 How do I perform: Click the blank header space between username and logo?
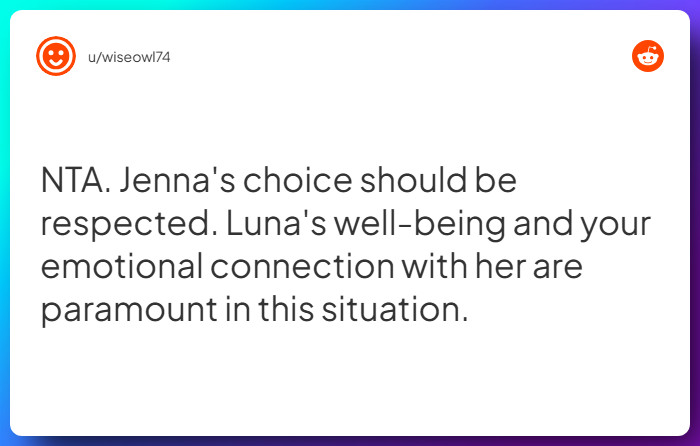(x=400, y=57)
